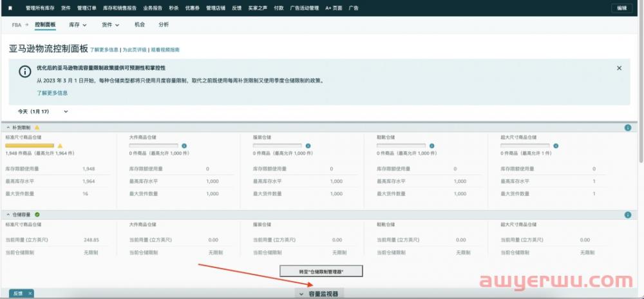Open 管理店铺 in the top menu

(x=216, y=8)
